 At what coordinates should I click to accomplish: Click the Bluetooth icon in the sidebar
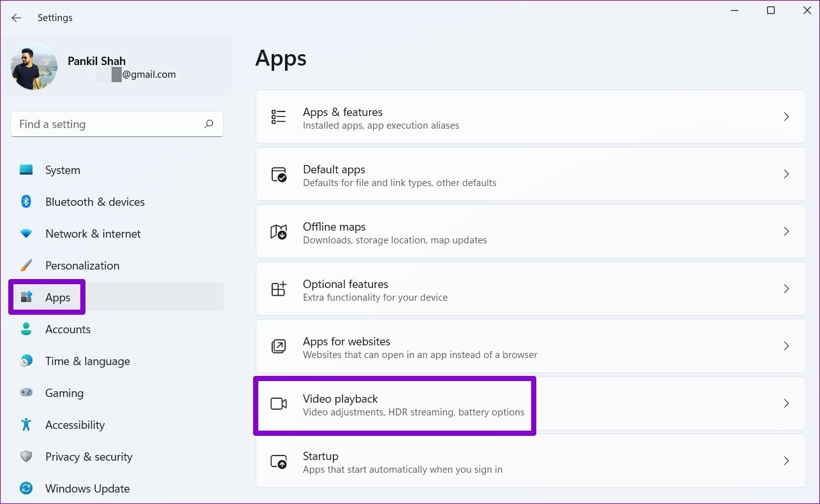[26, 202]
